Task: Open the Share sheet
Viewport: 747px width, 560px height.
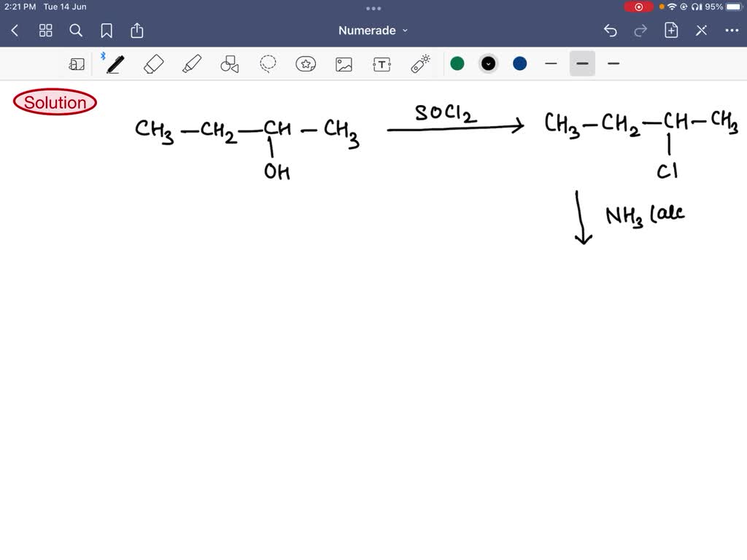Action: 137,31
